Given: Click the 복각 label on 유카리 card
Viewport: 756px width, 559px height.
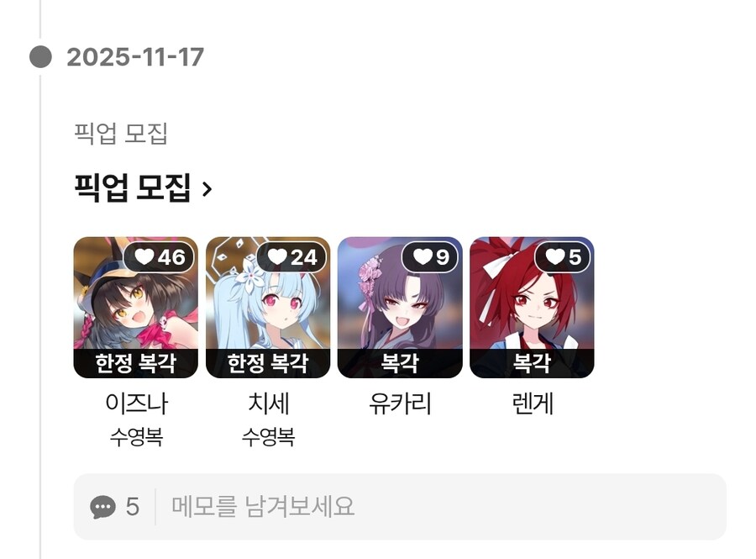Looking at the screenshot, I should (x=400, y=363).
